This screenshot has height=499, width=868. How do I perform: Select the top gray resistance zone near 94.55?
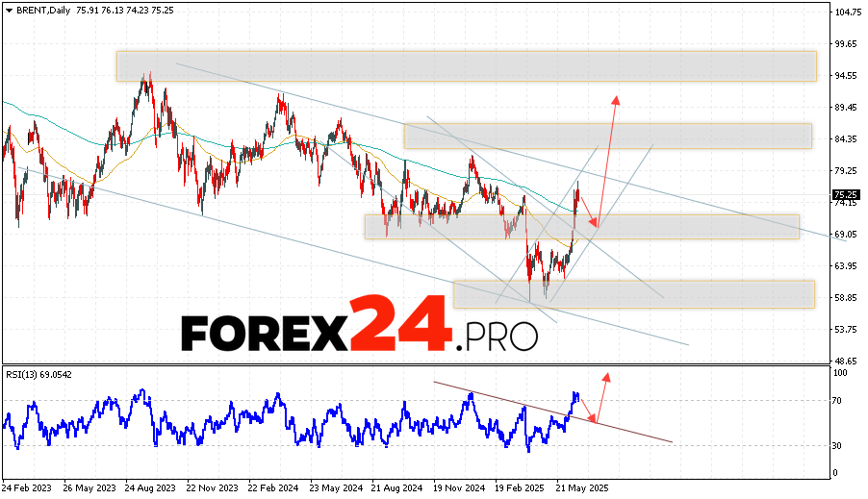pos(466,65)
